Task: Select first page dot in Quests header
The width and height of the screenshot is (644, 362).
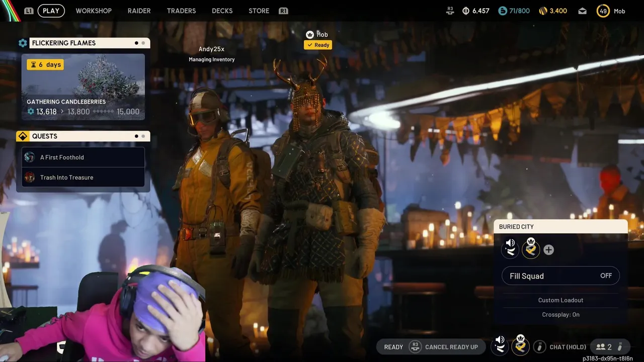Action: point(136,136)
